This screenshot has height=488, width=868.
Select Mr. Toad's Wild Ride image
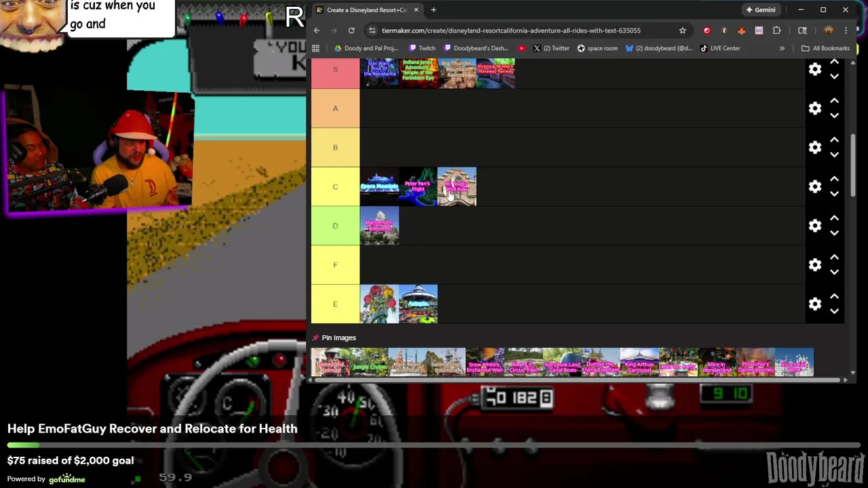pyautogui.click(x=457, y=186)
